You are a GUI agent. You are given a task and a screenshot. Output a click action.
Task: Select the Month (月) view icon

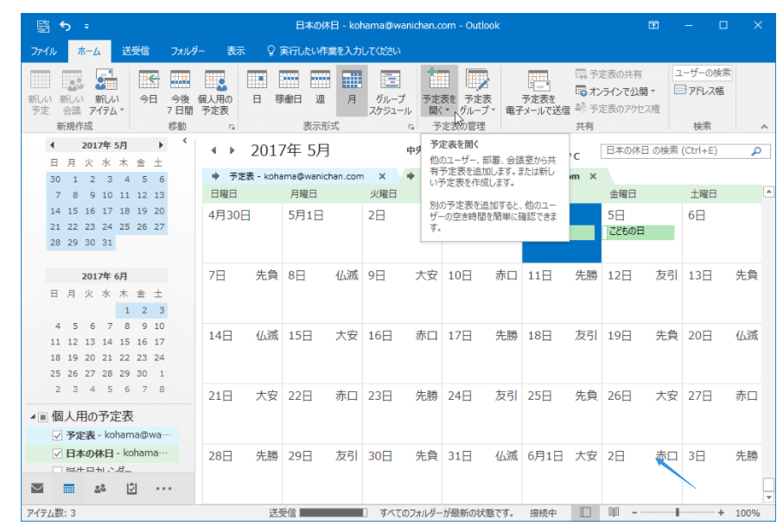[x=352, y=92]
